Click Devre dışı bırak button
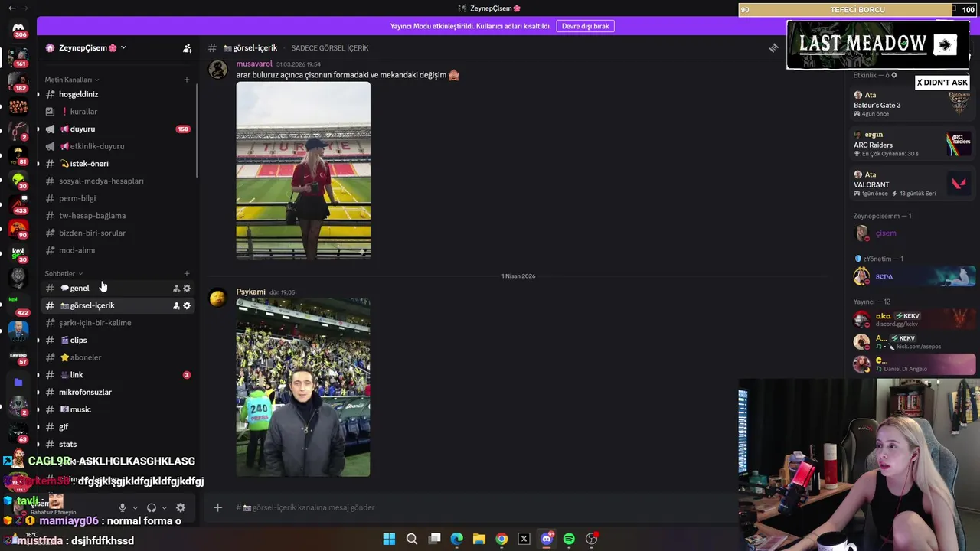Viewport: 980px width, 551px height. (585, 26)
